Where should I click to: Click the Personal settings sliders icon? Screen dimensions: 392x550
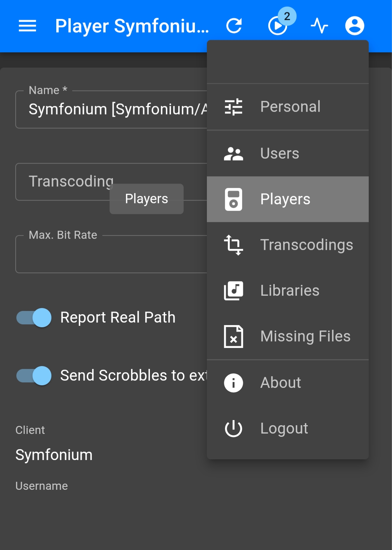tap(233, 107)
